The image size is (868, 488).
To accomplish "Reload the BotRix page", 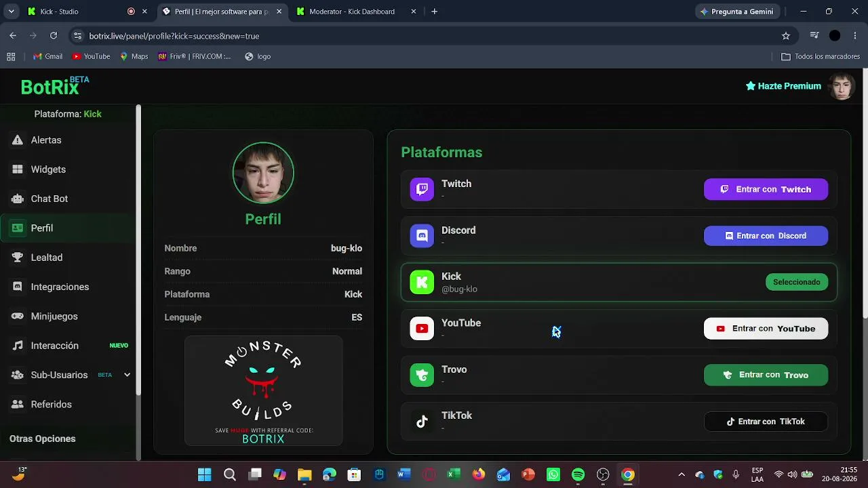I will tap(54, 36).
